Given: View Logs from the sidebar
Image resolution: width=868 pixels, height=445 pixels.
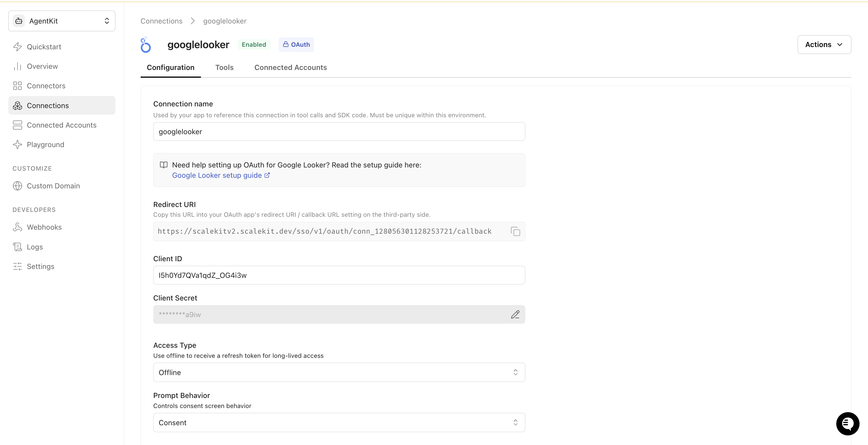Looking at the screenshot, I should tap(62, 247).
